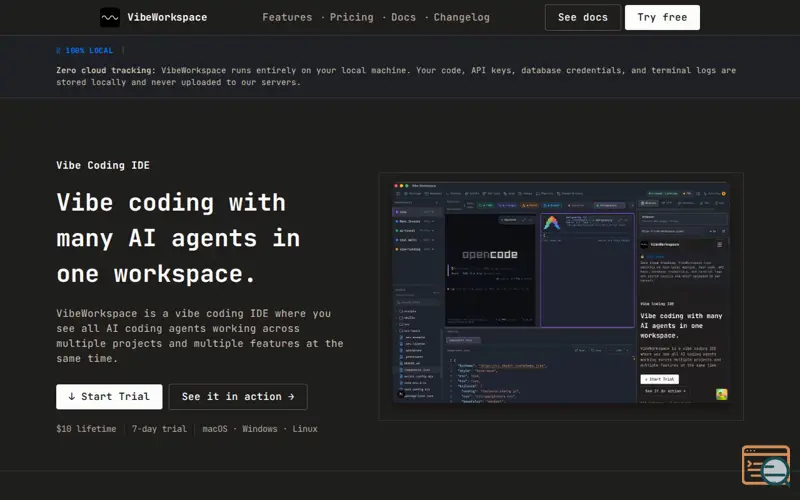Click the "Vibe coding with many AI agents" headline
This screenshot has height=500, width=800.
tap(178, 238)
